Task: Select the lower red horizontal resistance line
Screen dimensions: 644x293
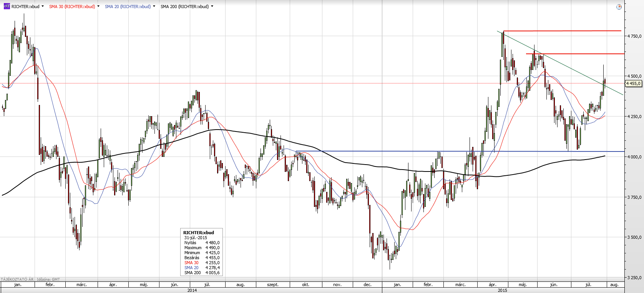Action: point(575,54)
